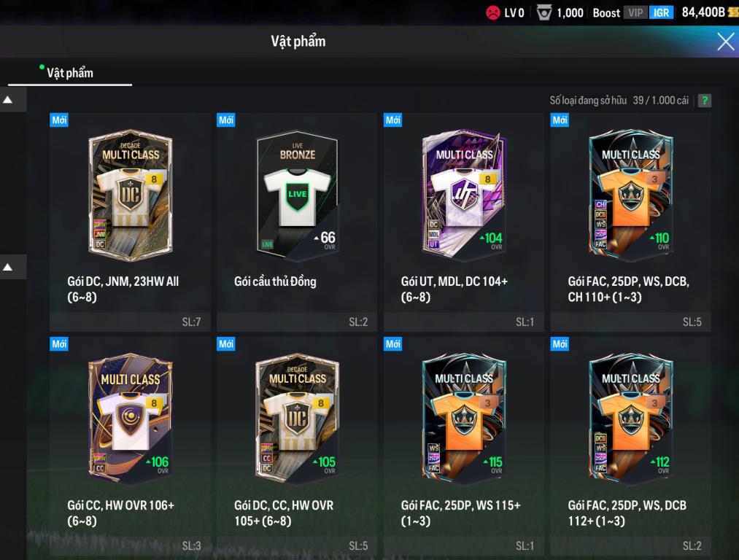This screenshot has width=739, height=560.
Task: Open the Gói UT, MDL, DC 104+ card
Action: click(464, 222)
